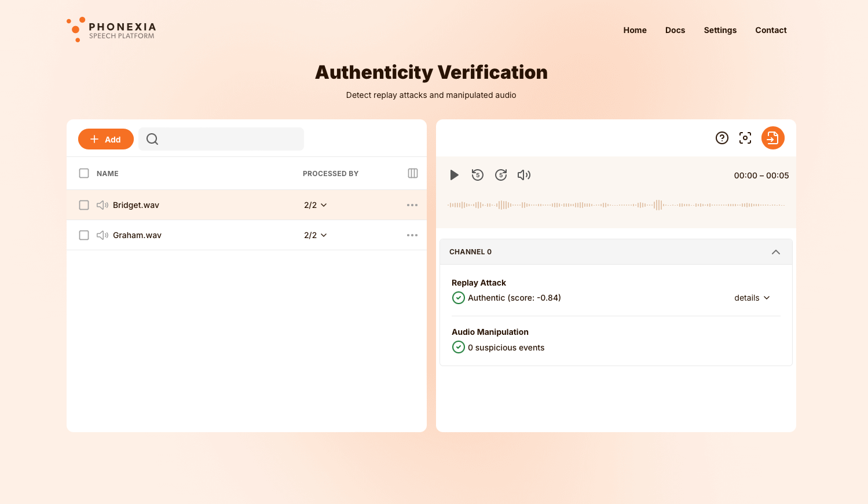Open the Docs menu item
Screen dimensions: 868x504
click(x=675, y=30)
